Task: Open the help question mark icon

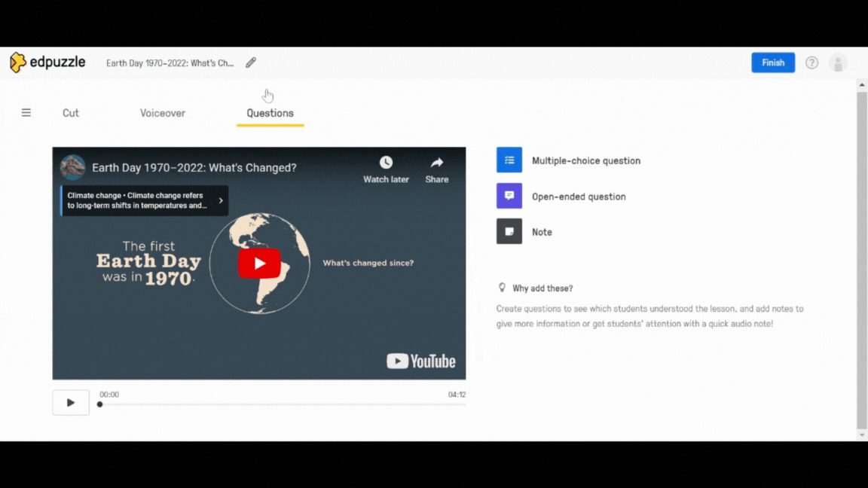Action: pyautogui.click(x=811, y=63)
